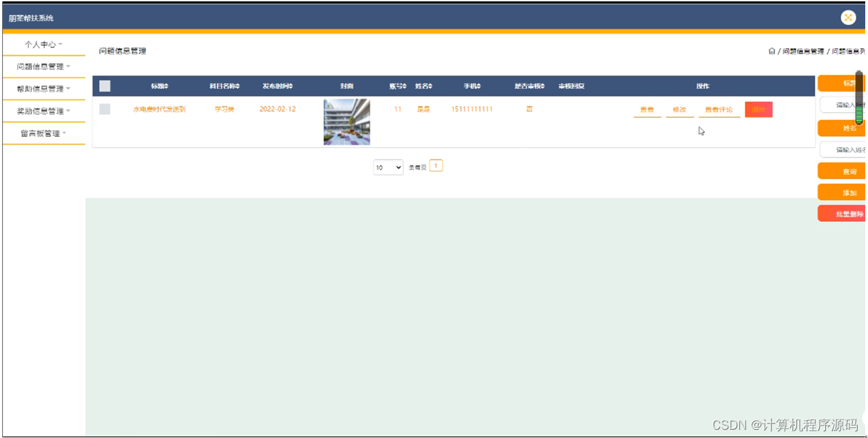Click the orange 添加 button

point(841,193)
